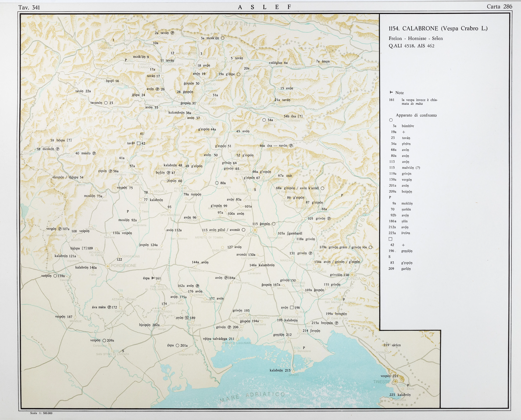The height and width of the screenshot is (420, 521).
Task: Click the Tav. 341 label
Action: point(29,7)
